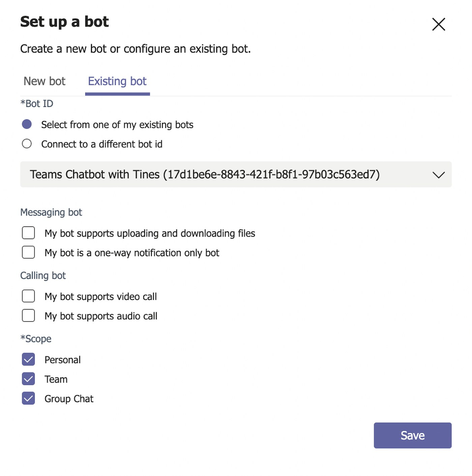Viewport: 472px width, 476px height.
Task: Click the Group Chat label text
Action: 69,399
